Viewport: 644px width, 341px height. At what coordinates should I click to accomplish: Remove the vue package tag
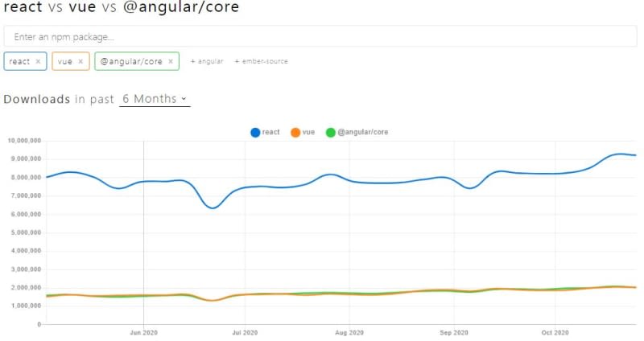tap(80, 61)
